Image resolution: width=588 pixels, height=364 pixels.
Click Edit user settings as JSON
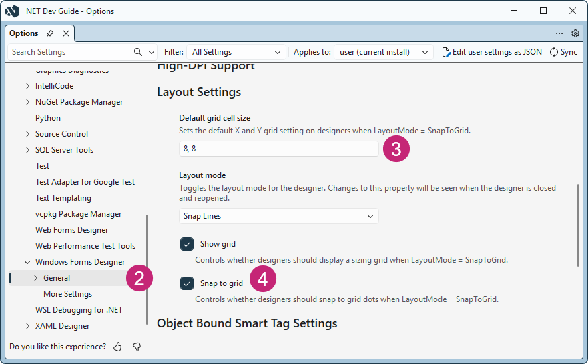pyautogui.click(x=492, y=52)
